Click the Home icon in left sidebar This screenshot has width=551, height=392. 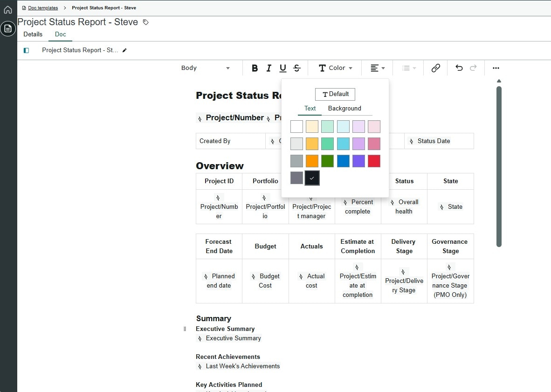pos(8,10)
